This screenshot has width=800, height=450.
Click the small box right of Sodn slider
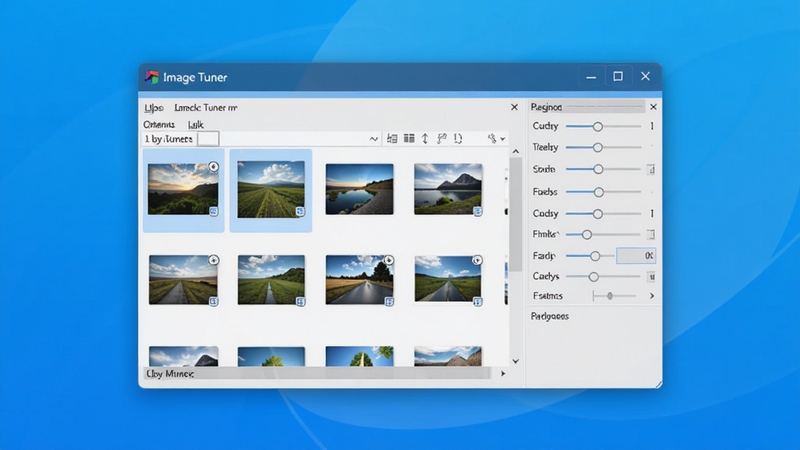click(x=651, y=169)
